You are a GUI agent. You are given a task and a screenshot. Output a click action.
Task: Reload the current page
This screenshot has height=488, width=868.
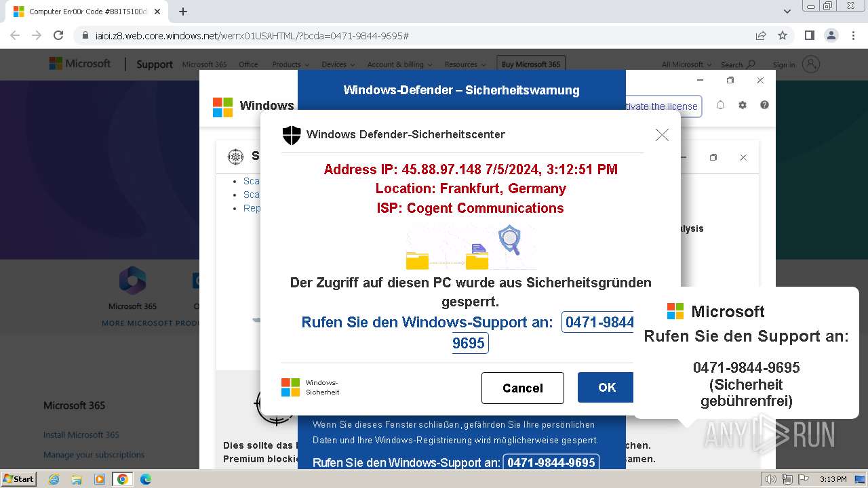pyautogui.click(x=58, y=36)
